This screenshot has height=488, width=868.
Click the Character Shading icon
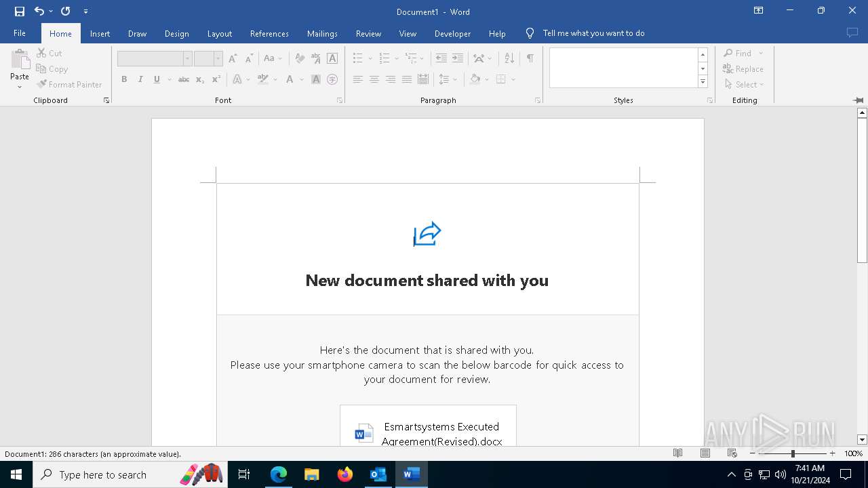click(x=316, y=79)
